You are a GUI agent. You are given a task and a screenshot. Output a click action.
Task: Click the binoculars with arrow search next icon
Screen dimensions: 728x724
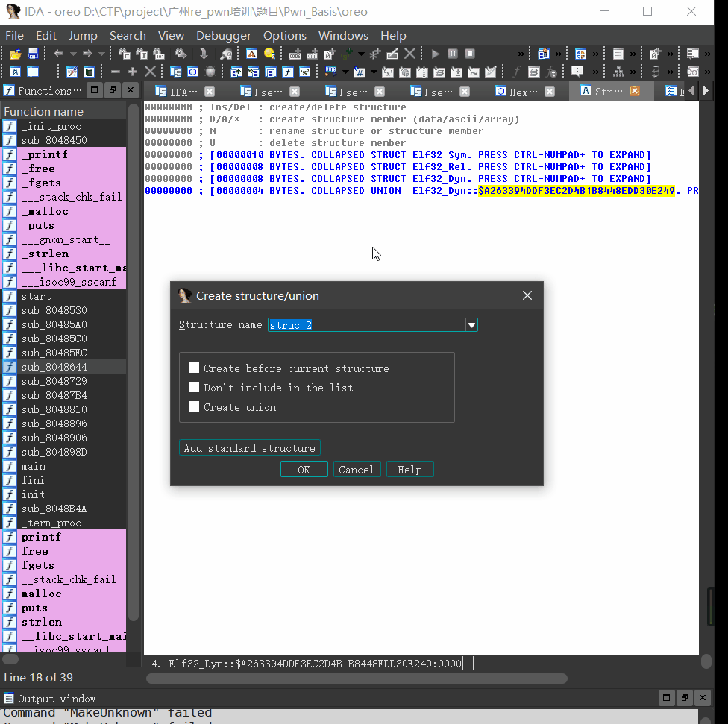(x=181, y=54)
